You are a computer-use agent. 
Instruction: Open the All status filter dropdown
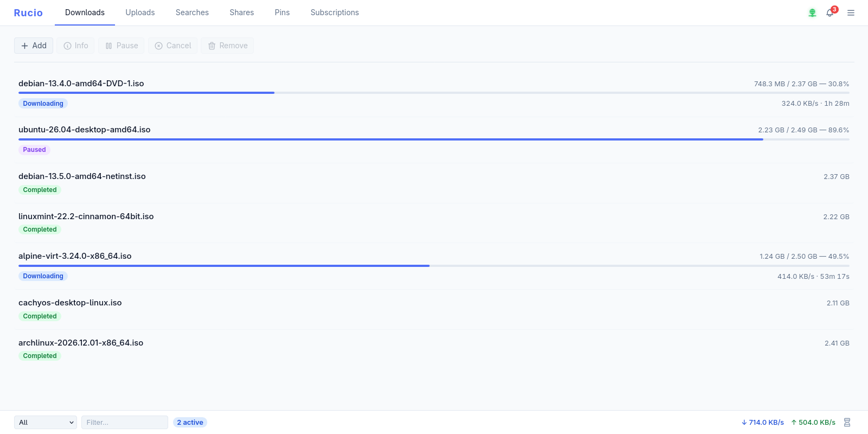tap(46, 423)
